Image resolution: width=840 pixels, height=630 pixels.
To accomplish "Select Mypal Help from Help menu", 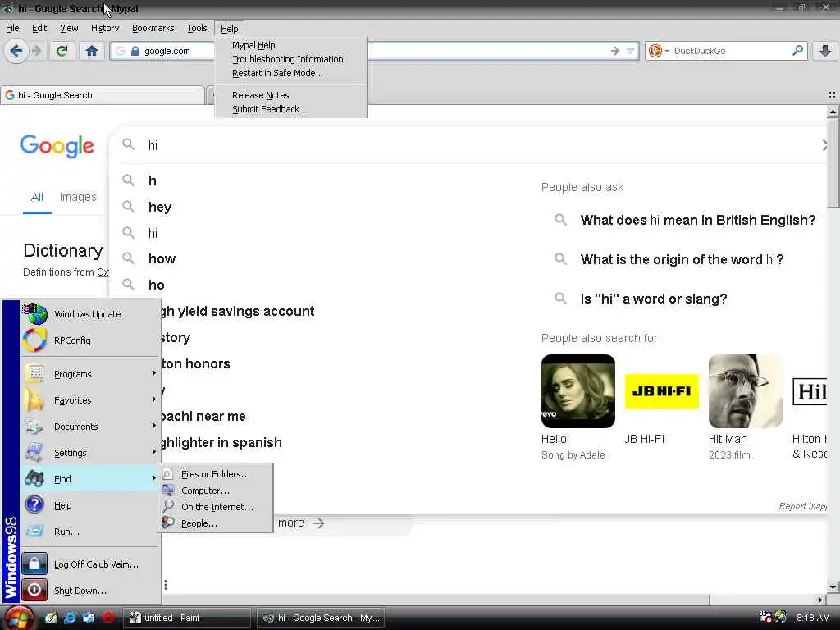I will (291, 45).
